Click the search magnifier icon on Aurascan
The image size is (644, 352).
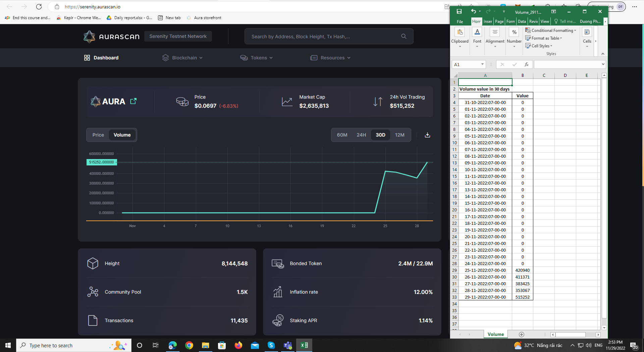(x=404, y=36)
